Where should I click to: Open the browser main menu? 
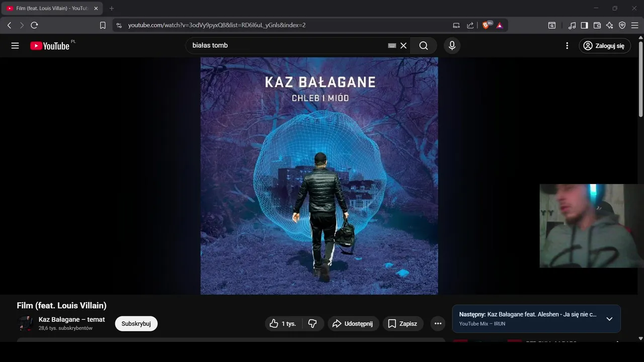coord(634,25)
